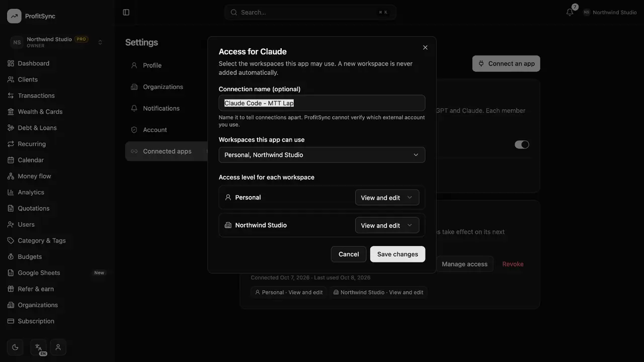Viewport: 644px width, 362px height.
Task: Open the Organizations settings tab
Action: tap(167, 87)
